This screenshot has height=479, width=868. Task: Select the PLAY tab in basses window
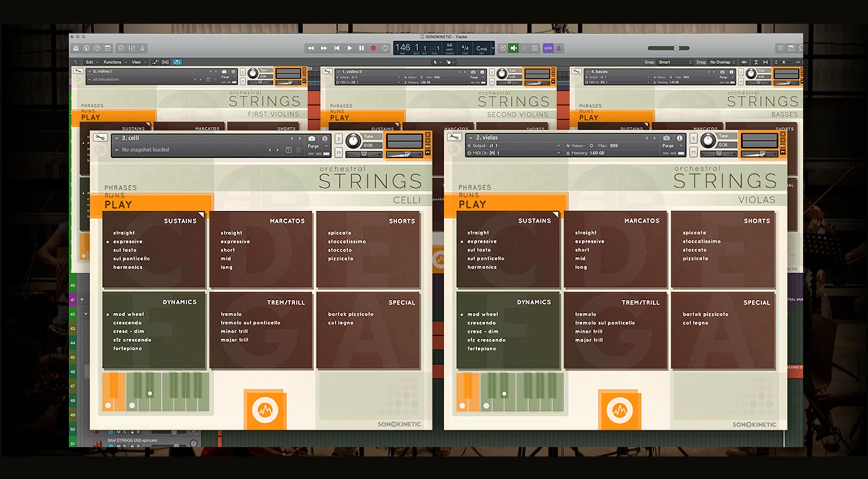[588, 118]
